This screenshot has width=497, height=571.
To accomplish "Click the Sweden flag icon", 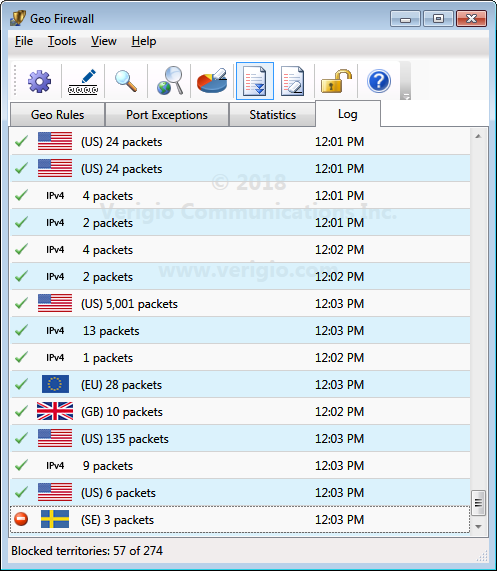I will coord(55,519).
